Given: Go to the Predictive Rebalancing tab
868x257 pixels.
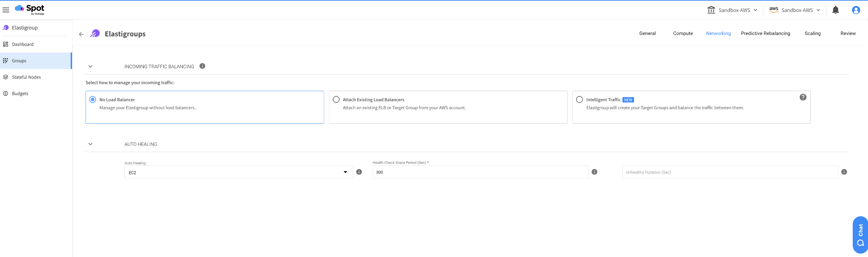Looking at the screenshot, I should click(x=765, y=34).
